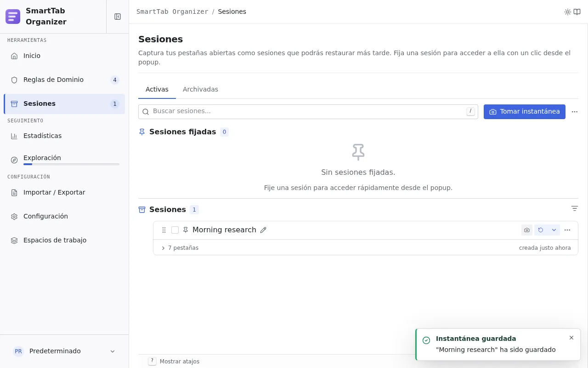Restore Morning research session icon

[x=541, y=230]
